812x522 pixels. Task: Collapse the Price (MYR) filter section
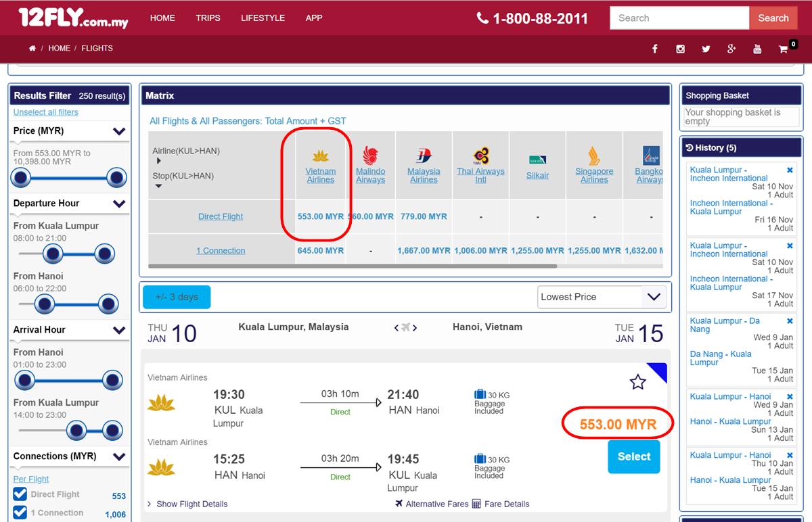(x=119, y=131)
